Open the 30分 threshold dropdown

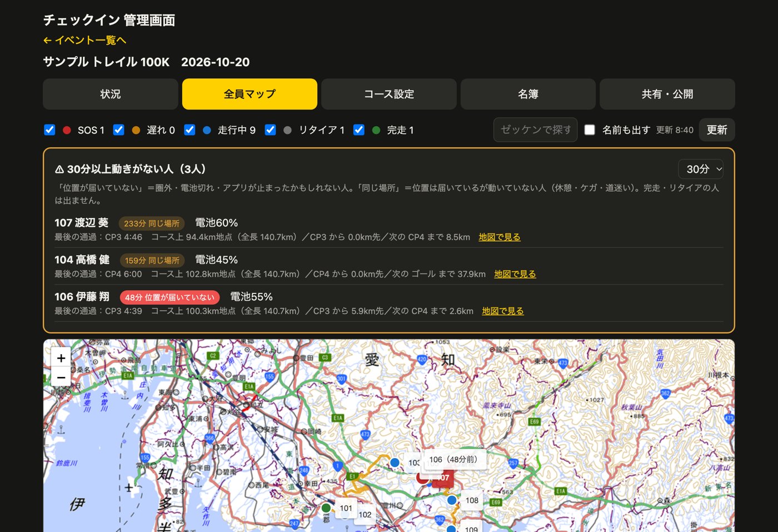coord(701,169)
